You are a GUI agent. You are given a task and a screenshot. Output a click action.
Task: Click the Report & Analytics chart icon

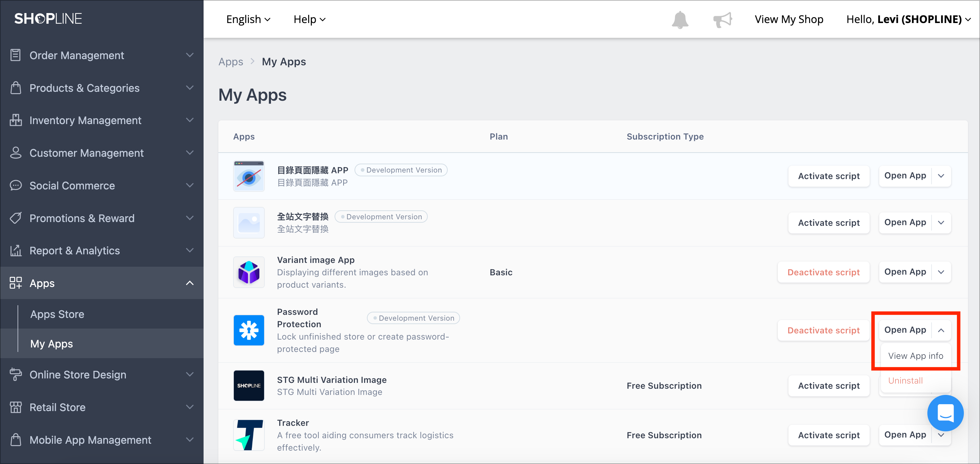click(x=15, y=251)
